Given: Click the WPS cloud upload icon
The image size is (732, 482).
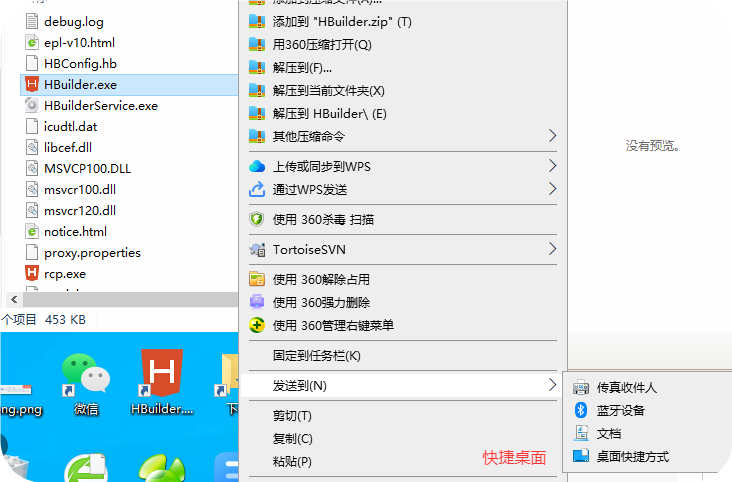Looking at the screenshot, I should tap(257, 166).
